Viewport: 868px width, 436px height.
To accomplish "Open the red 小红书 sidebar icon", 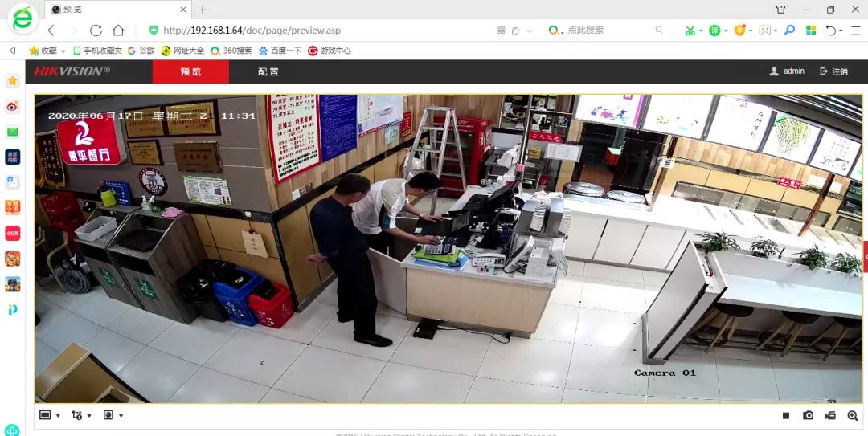I will [x=13, y=233].
